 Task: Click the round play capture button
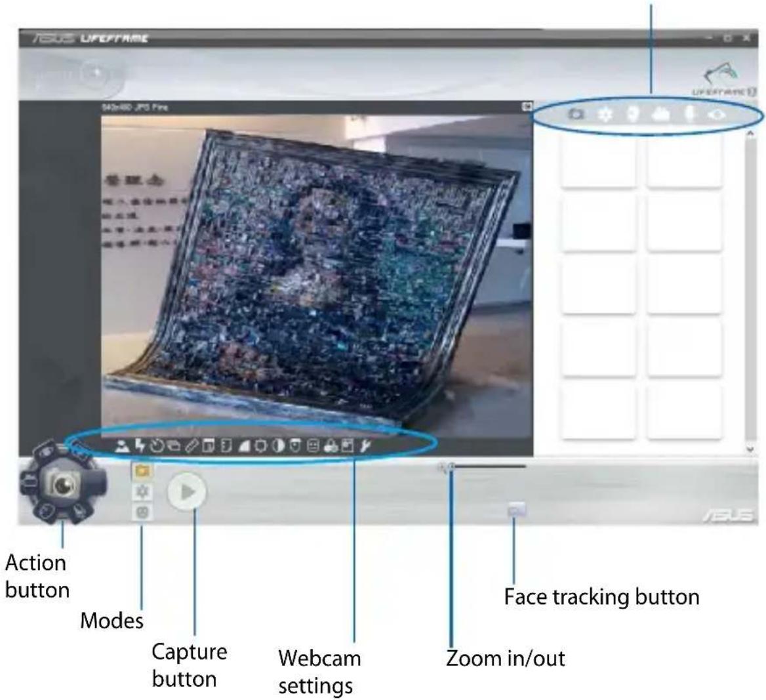pyautogui.click(x=187, y=492)
